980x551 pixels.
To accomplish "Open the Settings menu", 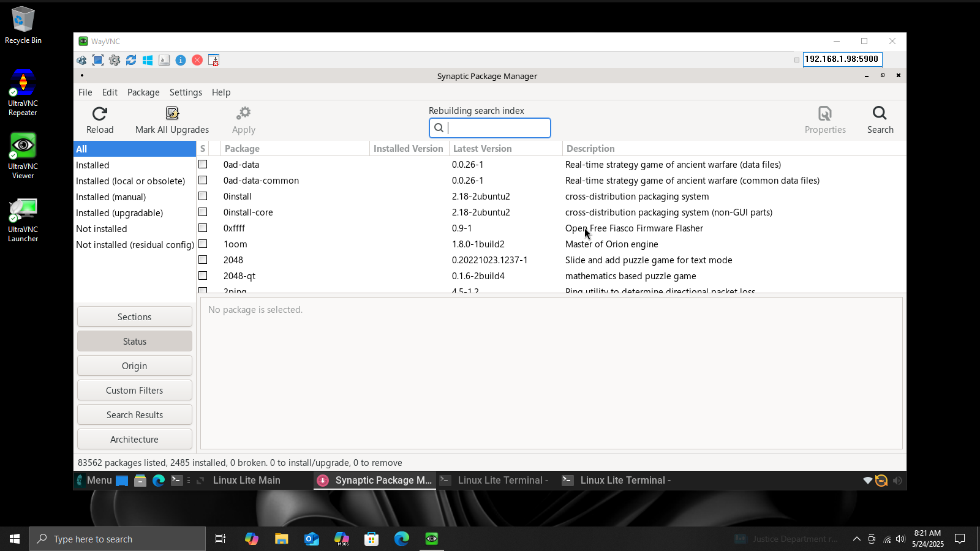I will pos(186,92).
